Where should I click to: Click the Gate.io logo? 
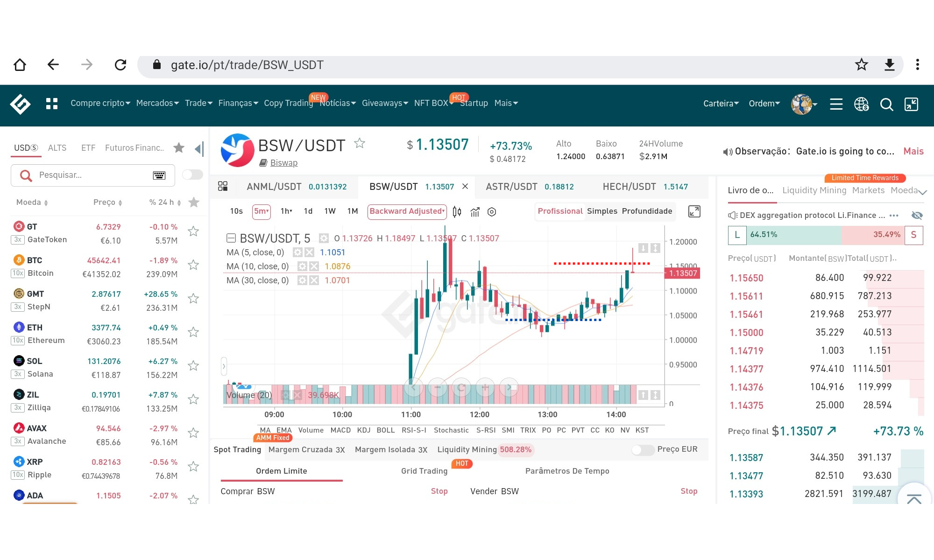click(x=21, y=104)
